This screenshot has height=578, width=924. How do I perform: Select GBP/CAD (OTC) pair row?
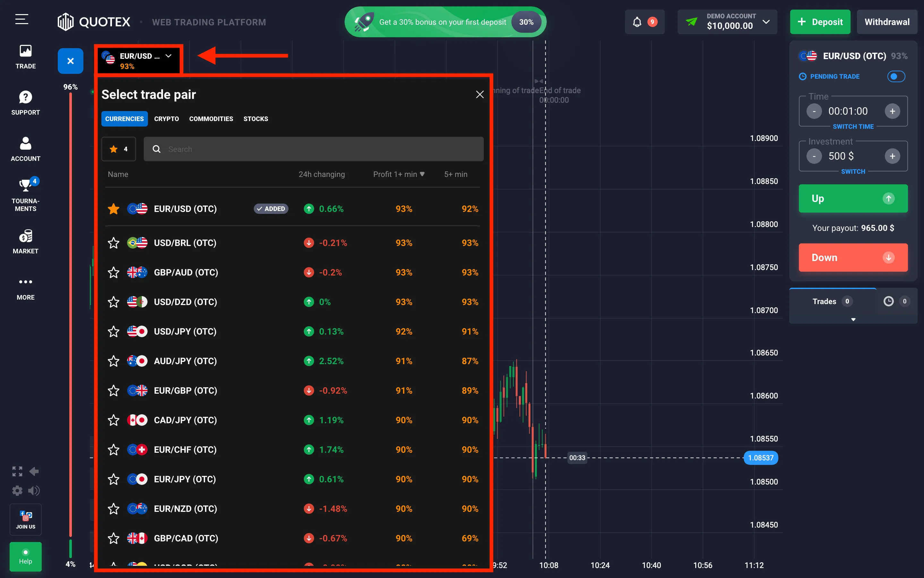tap(293, 538)
